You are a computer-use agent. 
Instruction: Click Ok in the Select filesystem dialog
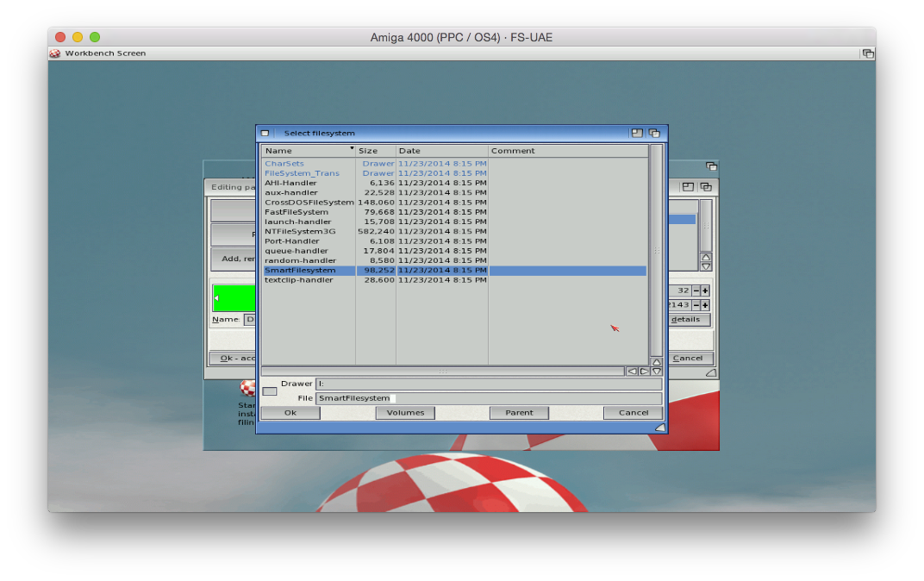(290, 413)
